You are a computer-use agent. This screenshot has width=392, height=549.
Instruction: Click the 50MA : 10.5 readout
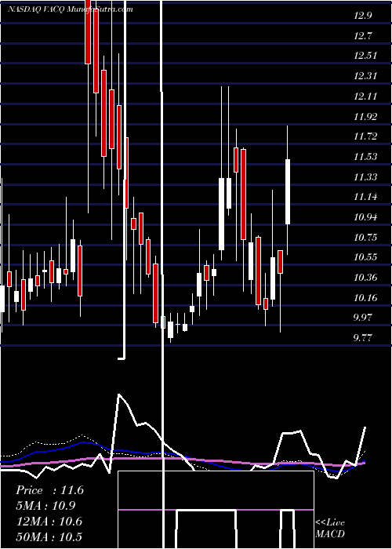click(x=49, y=536)
